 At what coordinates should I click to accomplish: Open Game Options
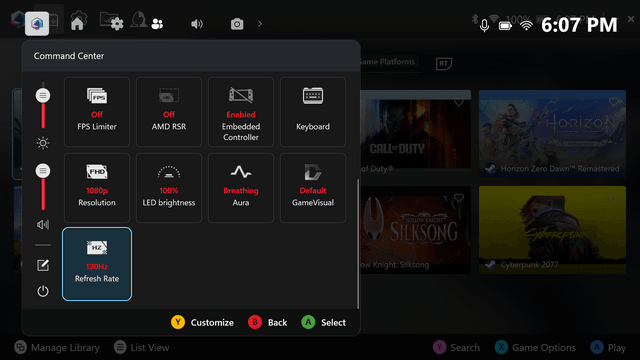click(x=535, y=347)
